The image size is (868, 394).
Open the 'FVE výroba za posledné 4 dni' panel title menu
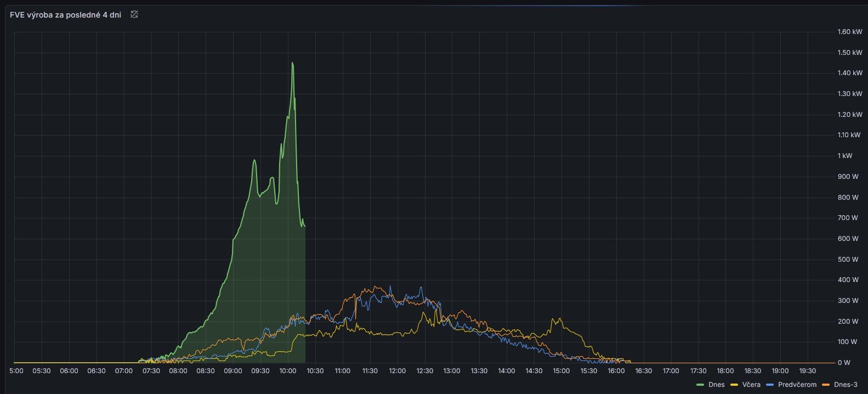65,15
